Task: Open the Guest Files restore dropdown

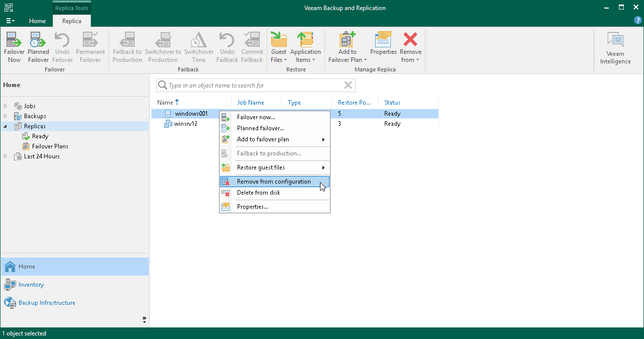Action: pos(279,47)
